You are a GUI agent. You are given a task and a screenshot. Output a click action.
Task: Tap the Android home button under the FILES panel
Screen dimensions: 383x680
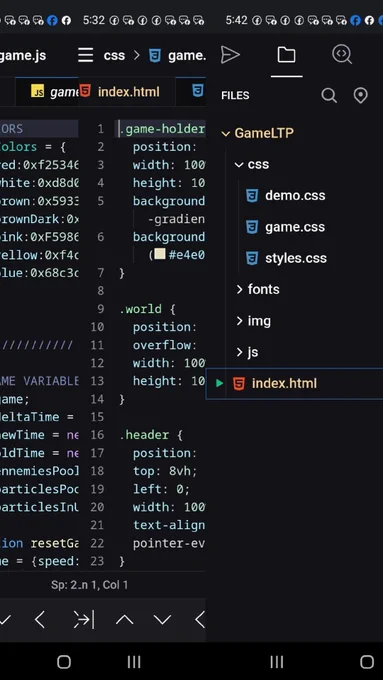[x=367, y=662]
